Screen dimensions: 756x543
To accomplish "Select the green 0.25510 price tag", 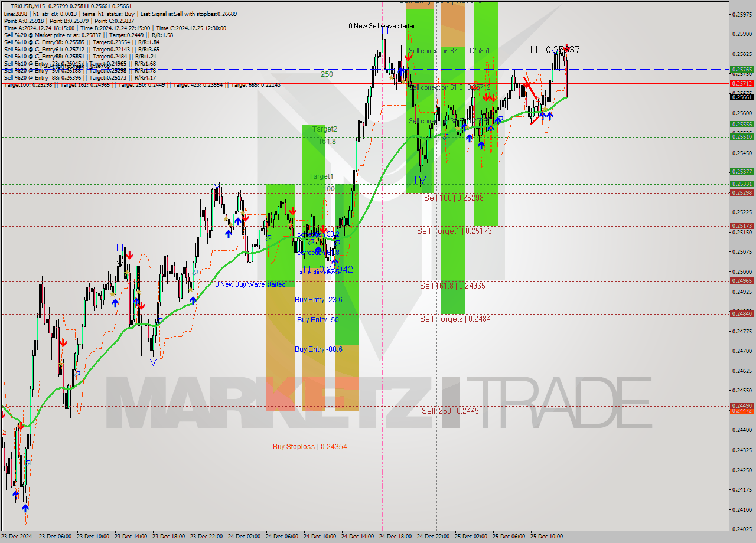I will point(742,136).
